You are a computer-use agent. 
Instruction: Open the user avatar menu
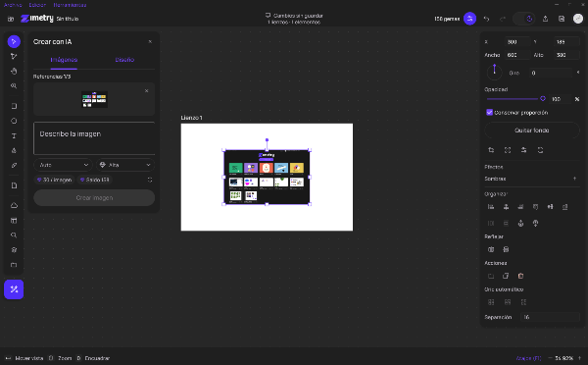pos(578,19)
